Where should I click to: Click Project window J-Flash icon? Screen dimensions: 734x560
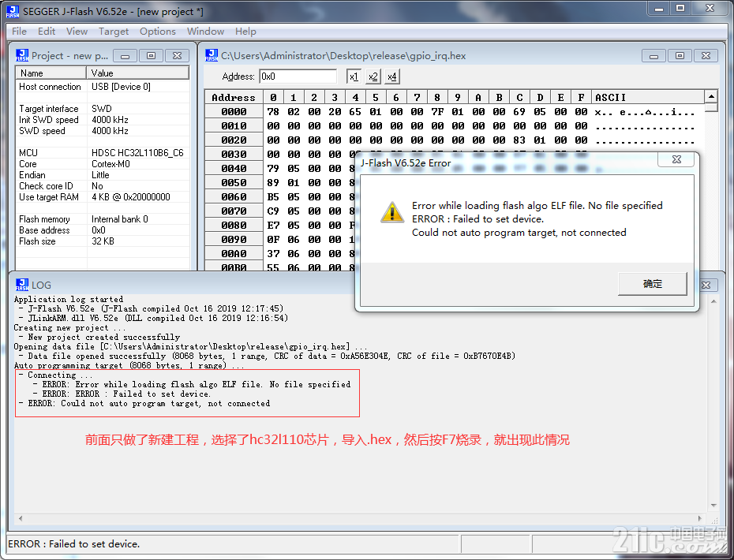[22, 55]
